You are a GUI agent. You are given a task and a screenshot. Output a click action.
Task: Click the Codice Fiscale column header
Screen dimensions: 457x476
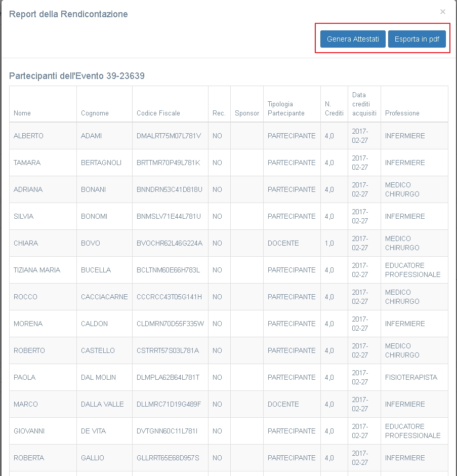point(158,113)
